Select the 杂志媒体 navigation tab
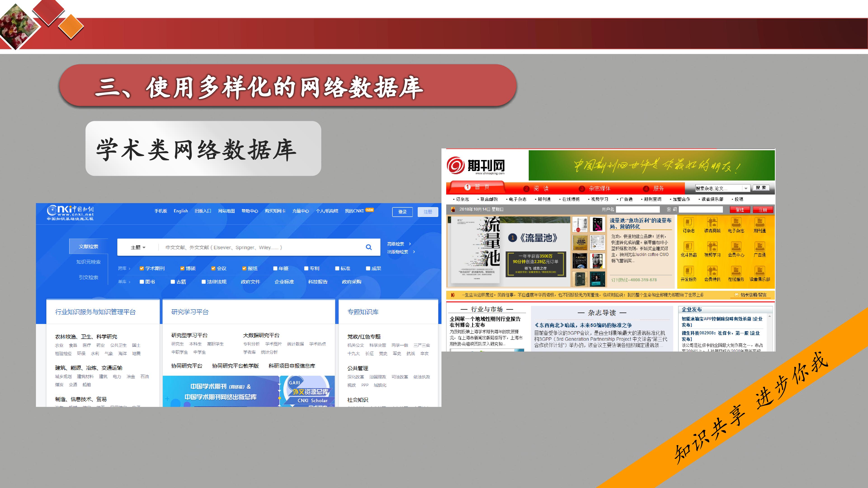 (x=599, y=188)
